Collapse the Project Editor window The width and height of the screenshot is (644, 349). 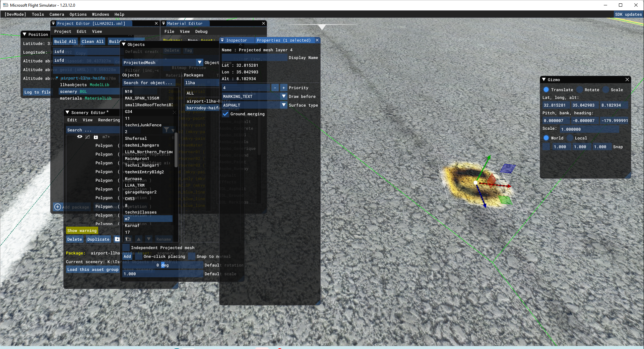coord(53,23)
